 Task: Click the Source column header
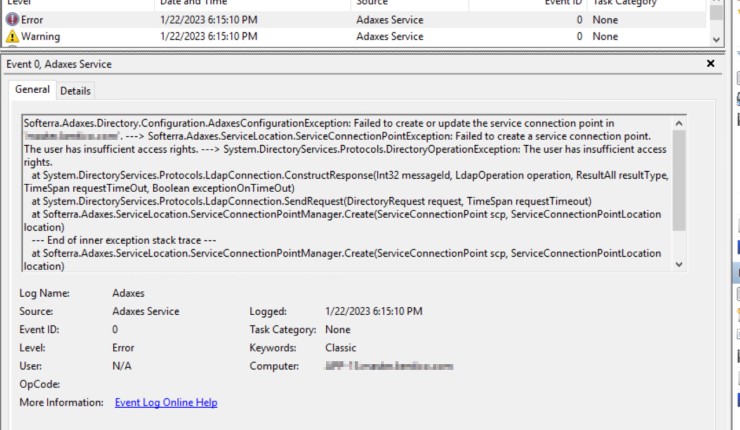coord(372,3)
